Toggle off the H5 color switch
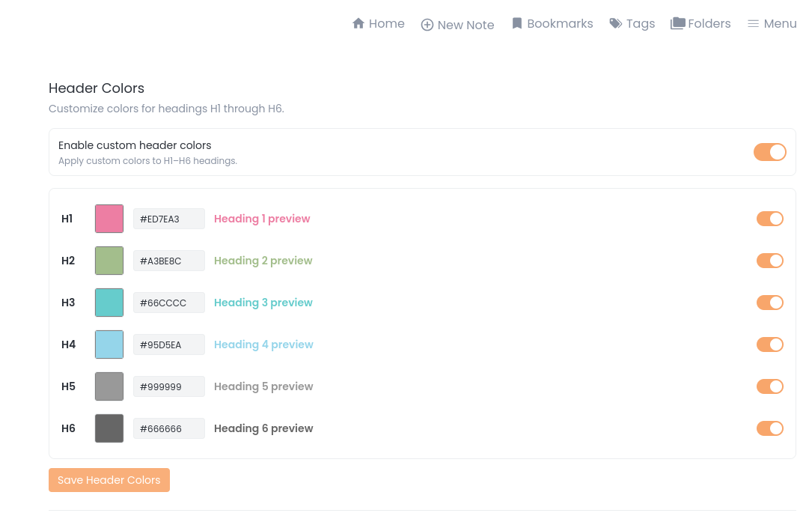The width and height of the screenshot is (812, 516). pos(770,386)
